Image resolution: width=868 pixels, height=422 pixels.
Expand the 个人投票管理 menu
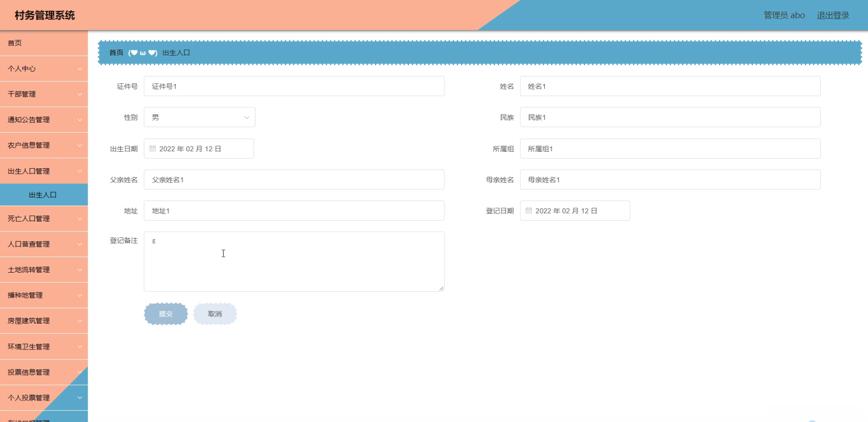tap(44, 398)
